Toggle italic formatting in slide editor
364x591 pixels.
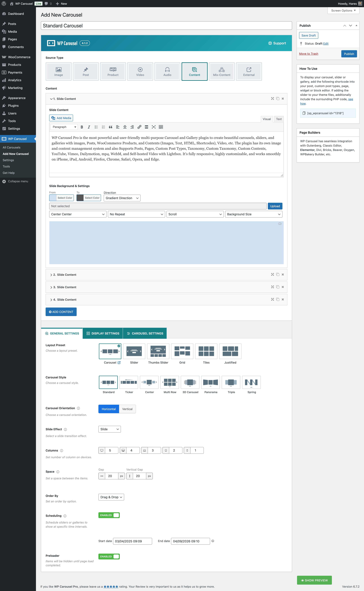click(x=89, y=127)
